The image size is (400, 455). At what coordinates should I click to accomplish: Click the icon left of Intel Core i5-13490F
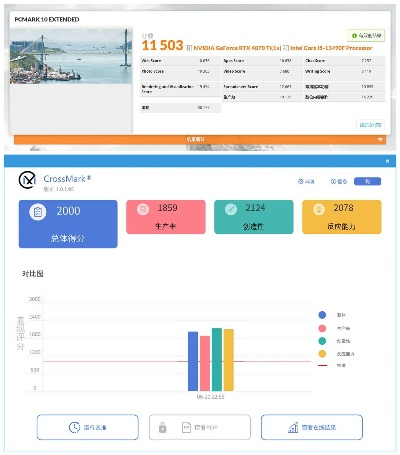(286, 48)
